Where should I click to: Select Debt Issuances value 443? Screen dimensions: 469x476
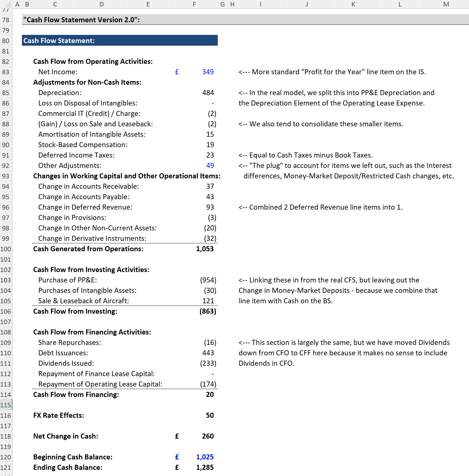pyautogui.click(x=208, y=353)
